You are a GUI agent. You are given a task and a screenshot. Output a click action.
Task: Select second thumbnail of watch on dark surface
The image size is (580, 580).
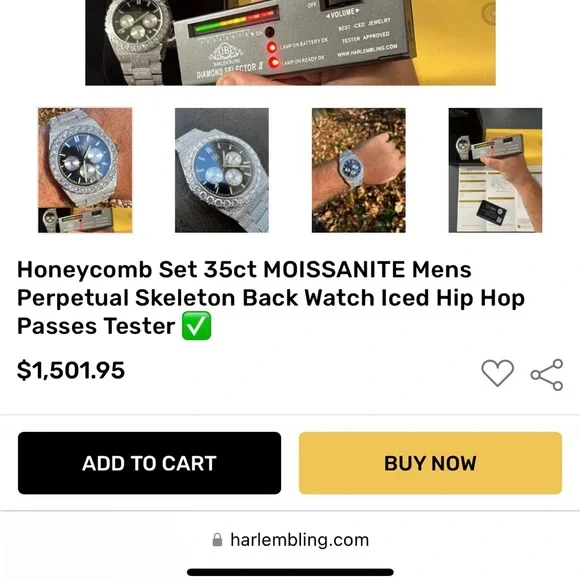222,170
